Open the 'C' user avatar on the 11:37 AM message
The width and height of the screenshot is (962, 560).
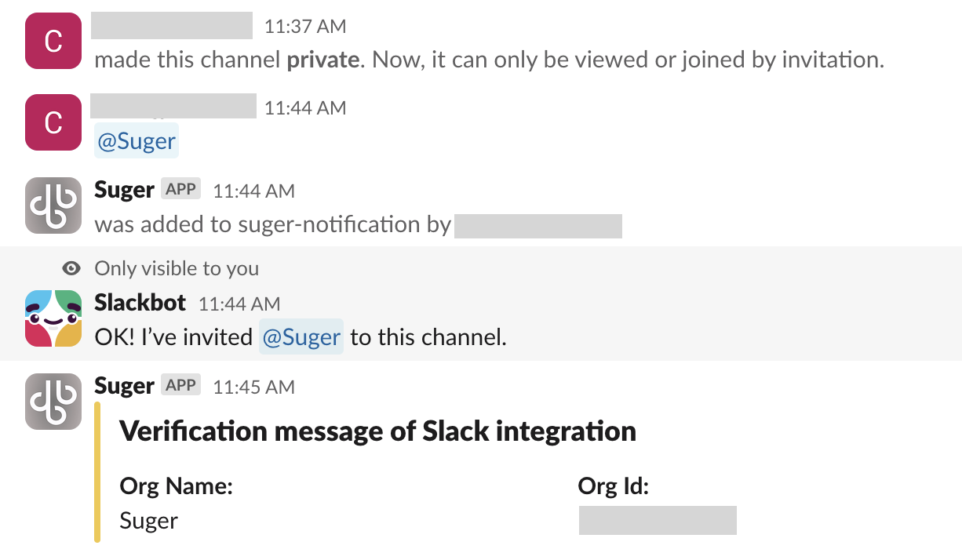[x=53, y=41]
